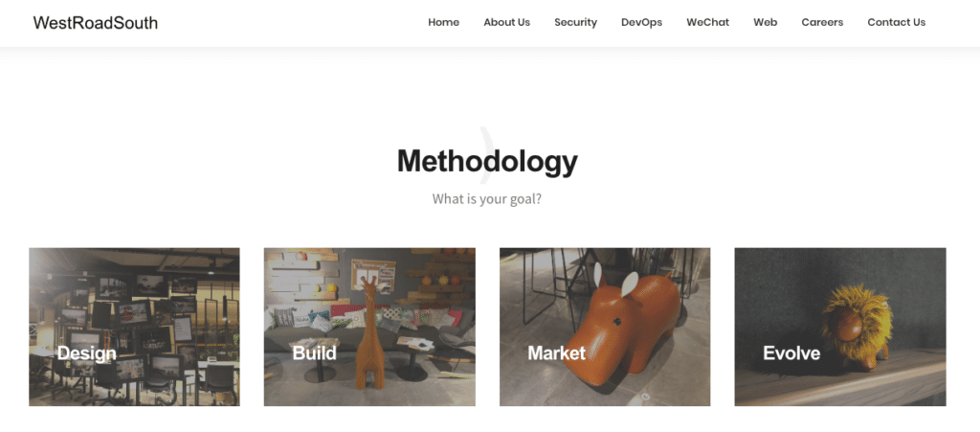Image resolution: width=980 pixels, height=432 pixels.
Task: Click the 'What is your goal?' subtitle
Action: tap(487, 199)
